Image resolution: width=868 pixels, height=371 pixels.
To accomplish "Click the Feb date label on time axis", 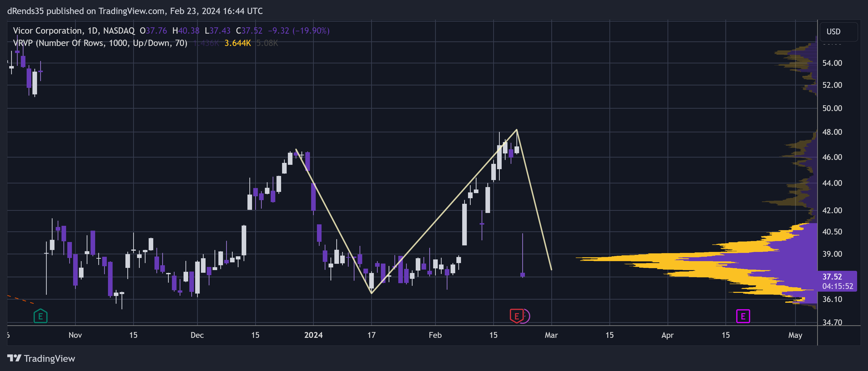I will (435, 335).
